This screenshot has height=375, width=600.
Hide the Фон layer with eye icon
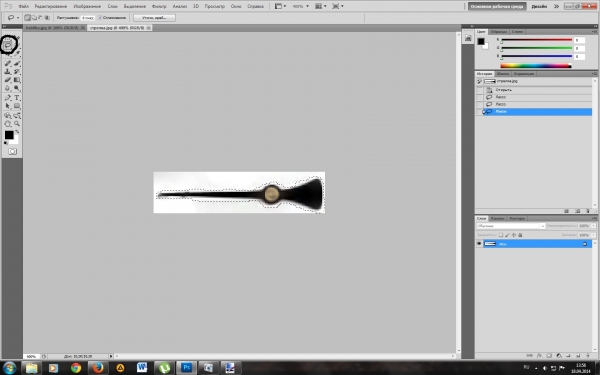coord(479,243)
